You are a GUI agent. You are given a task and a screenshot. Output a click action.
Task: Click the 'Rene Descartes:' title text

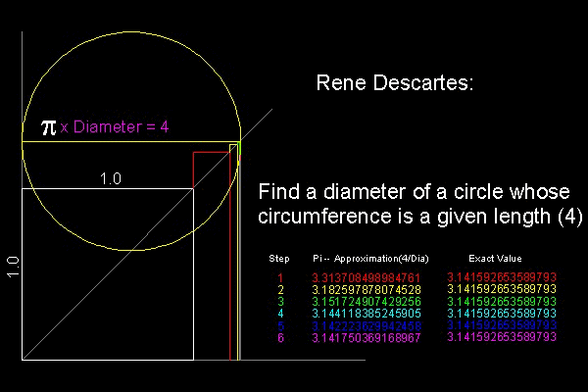coord(395,83)
